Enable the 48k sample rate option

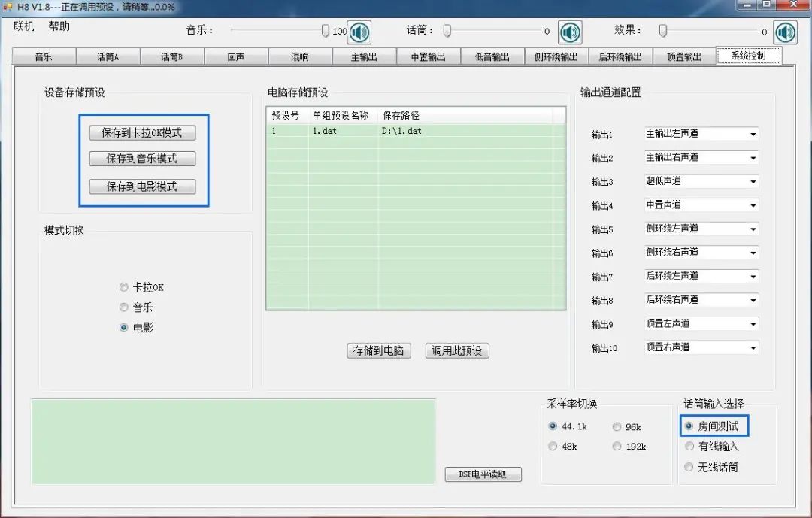(553, 445)
